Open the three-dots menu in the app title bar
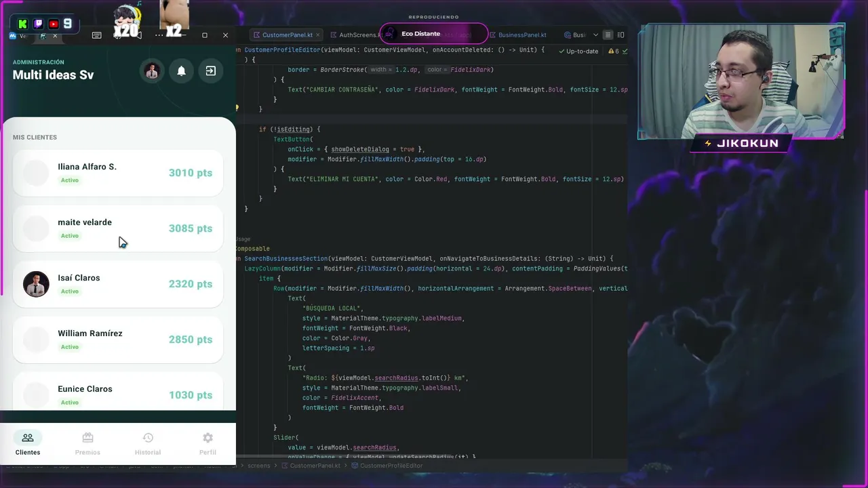Image resolution: width=868 pixels, height=488 pixels. (x=159, y=35)
